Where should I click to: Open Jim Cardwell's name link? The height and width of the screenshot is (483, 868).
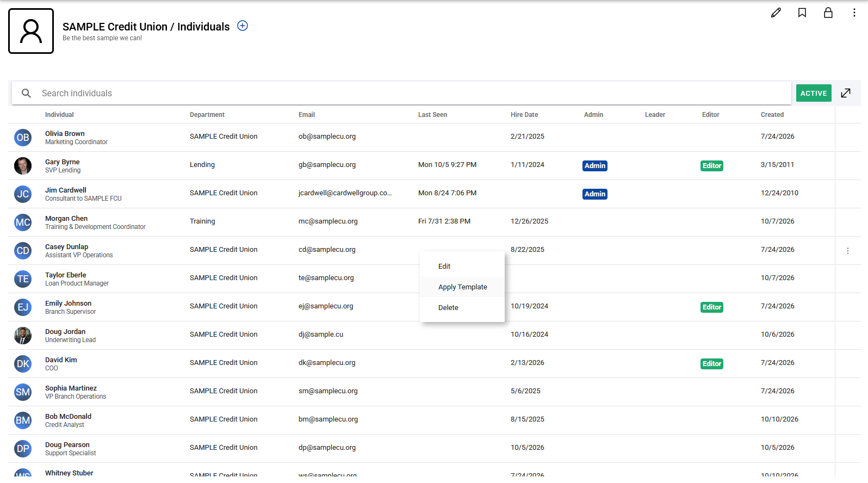66,190
